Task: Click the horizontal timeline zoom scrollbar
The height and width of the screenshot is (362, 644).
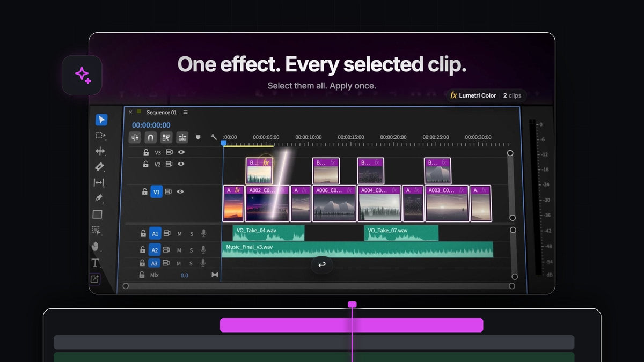Action: coord(319,286)
